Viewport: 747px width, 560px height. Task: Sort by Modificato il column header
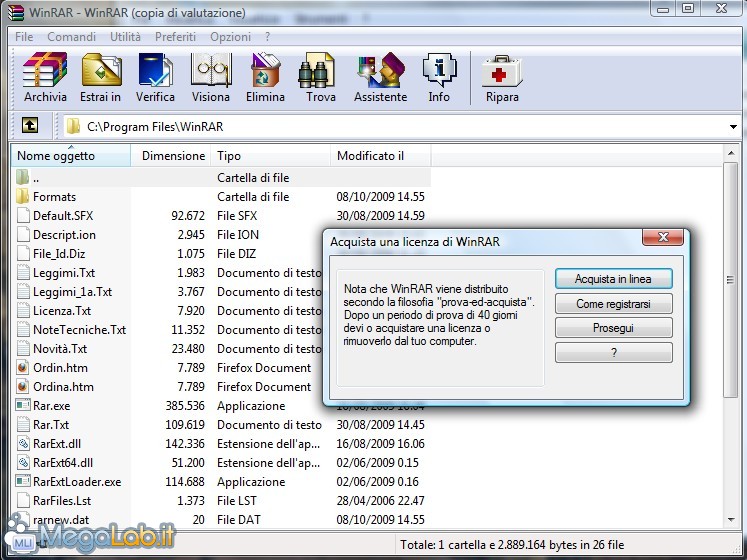381,155
